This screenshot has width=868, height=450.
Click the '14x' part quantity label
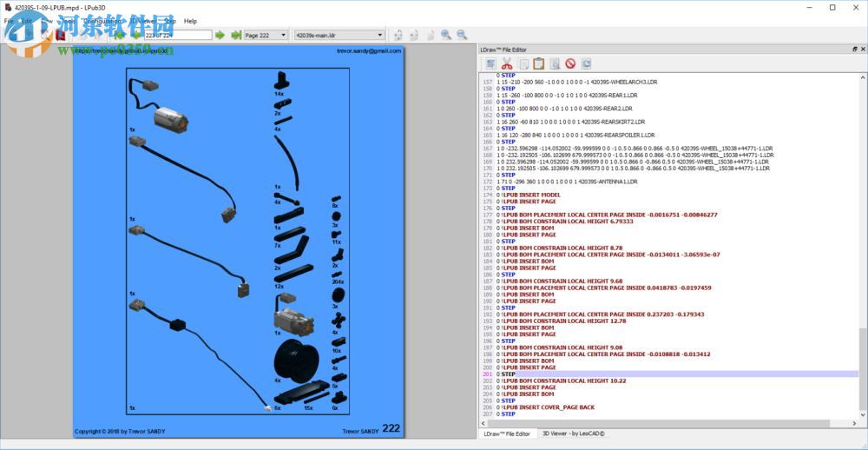tap(279, 94)
